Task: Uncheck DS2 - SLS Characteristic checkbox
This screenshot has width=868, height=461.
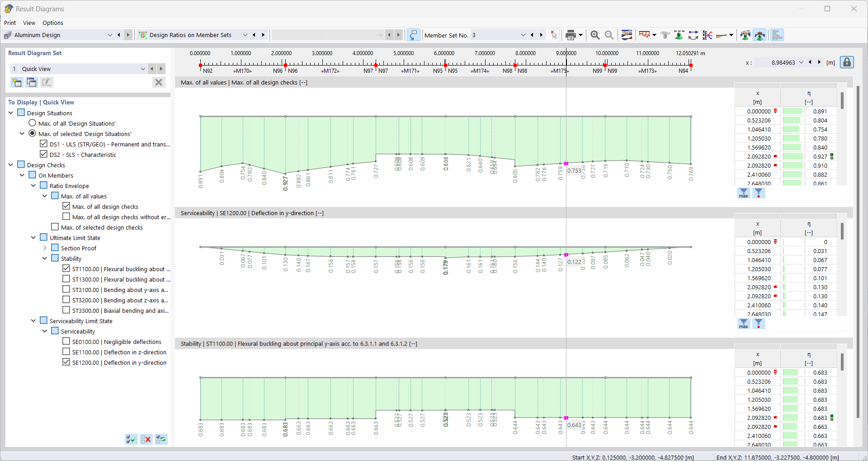Action: click(43, 154)
